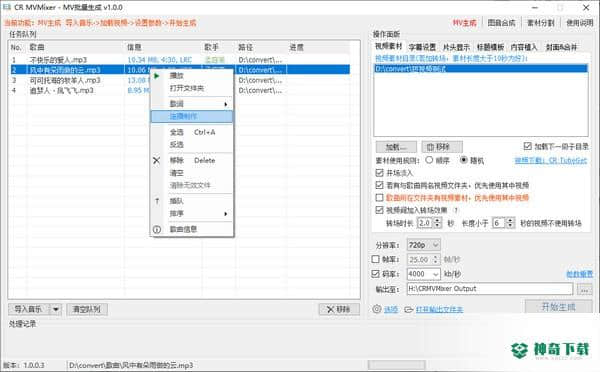This screenshot has height=372, width=600.
Task: Click the 长度小于 6 spinner arrows
Action: [510, 223]
